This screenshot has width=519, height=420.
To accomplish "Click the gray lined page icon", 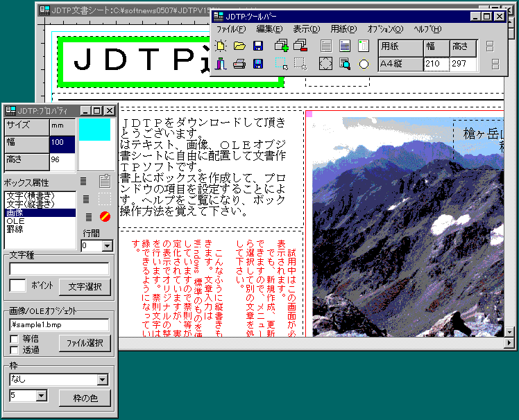I will pos(326,46).
